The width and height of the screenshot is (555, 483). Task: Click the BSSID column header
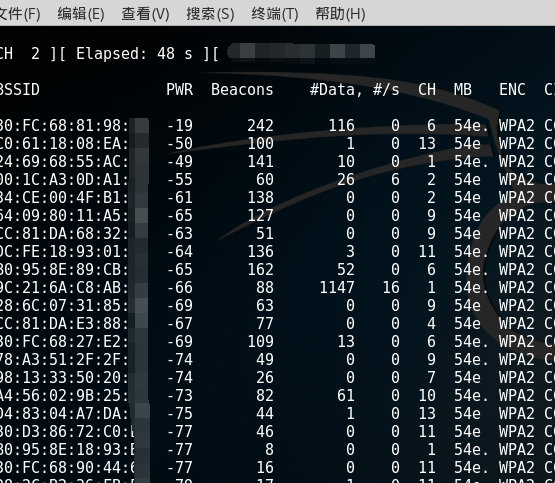coord(19,90)
